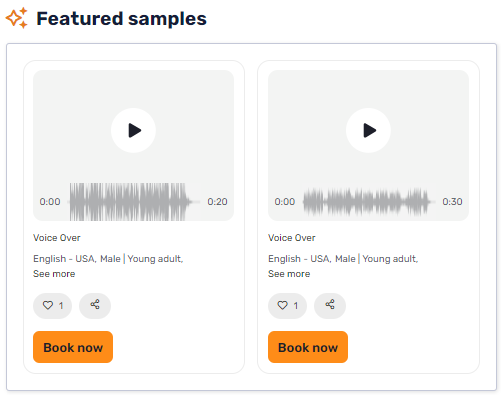
Task: Open the first sample's Voice Over label
Action: click(x=57, y=238)
